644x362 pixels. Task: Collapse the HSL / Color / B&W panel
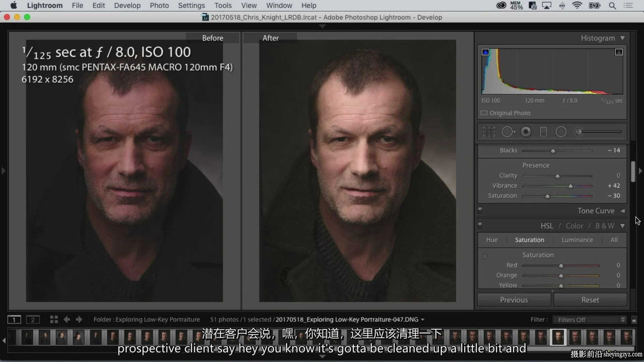coord(623,226)
